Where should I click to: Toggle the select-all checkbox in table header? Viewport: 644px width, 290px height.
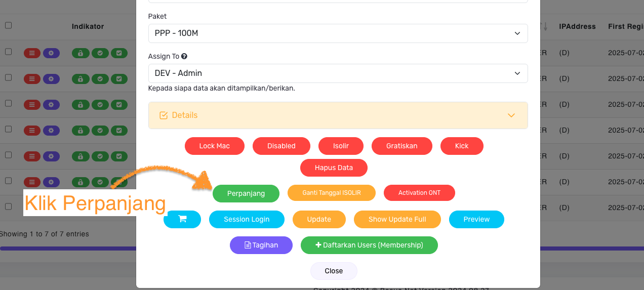pyautogui.click(x=8, y=25)
